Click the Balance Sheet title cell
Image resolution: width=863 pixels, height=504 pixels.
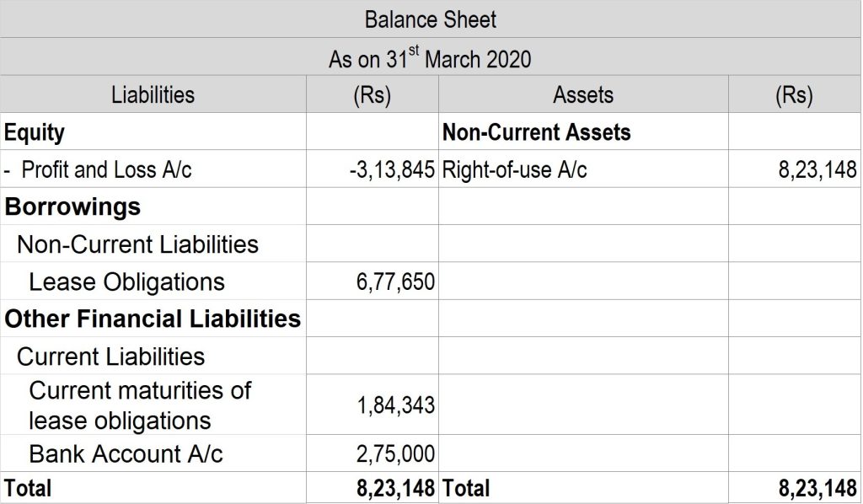tap(431, 19)
